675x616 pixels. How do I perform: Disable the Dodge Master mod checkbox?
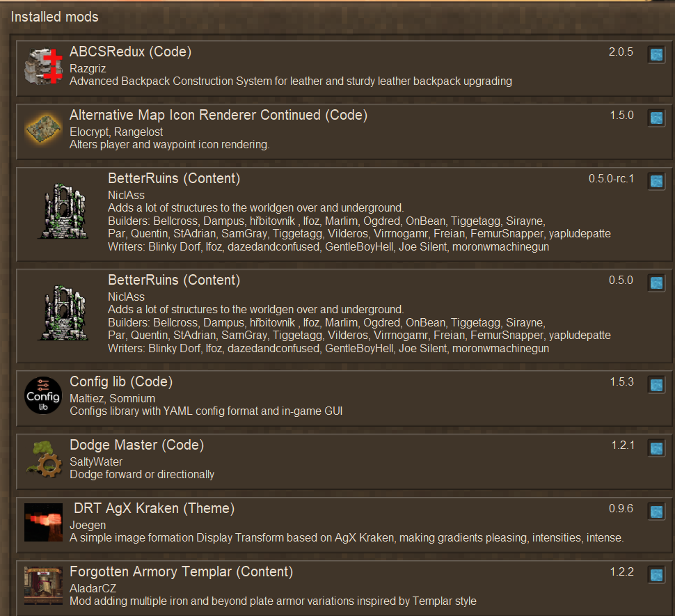[x=656, y=448]
